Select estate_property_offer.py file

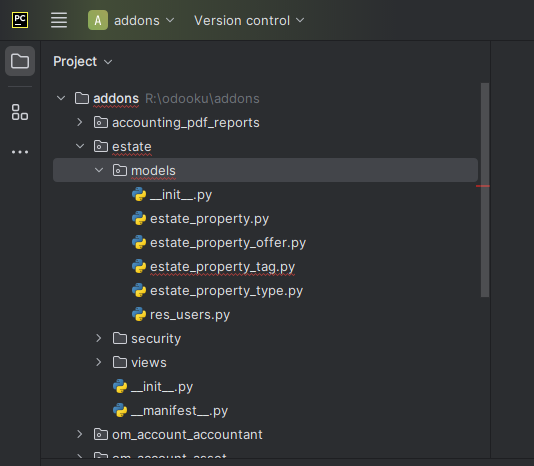click(x=219, y=243)
